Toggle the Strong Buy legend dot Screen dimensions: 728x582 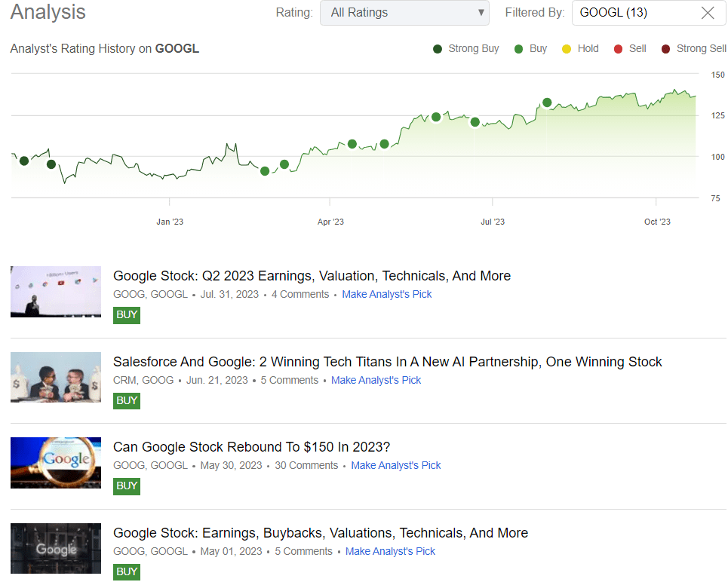coord(438,49)
